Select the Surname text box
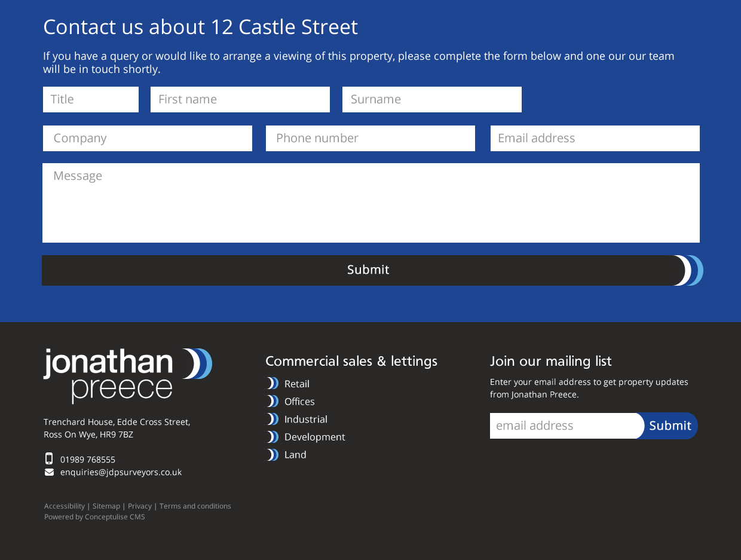Viewport: 741px width, 560px height. [x=432, y=99]
